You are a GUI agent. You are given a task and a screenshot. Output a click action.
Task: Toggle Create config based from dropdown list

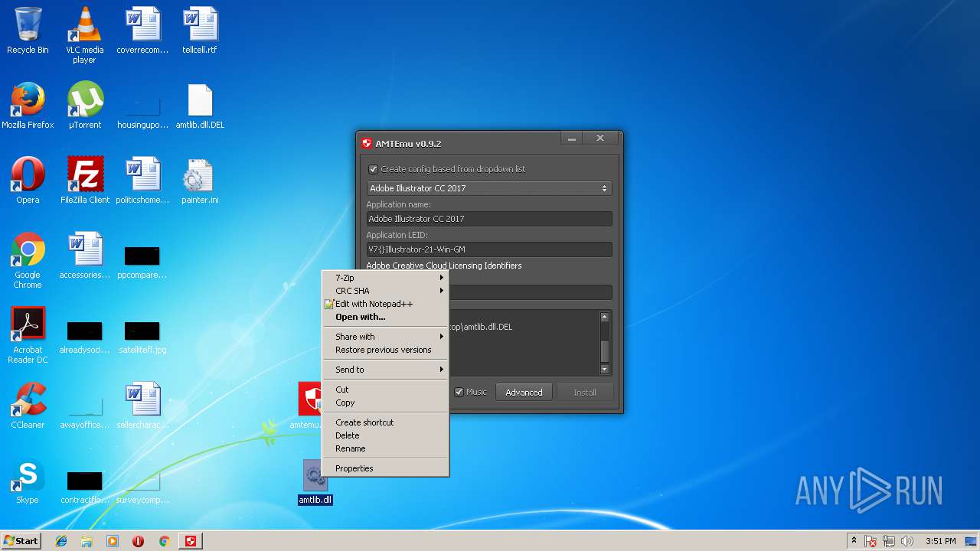point(373,169)
